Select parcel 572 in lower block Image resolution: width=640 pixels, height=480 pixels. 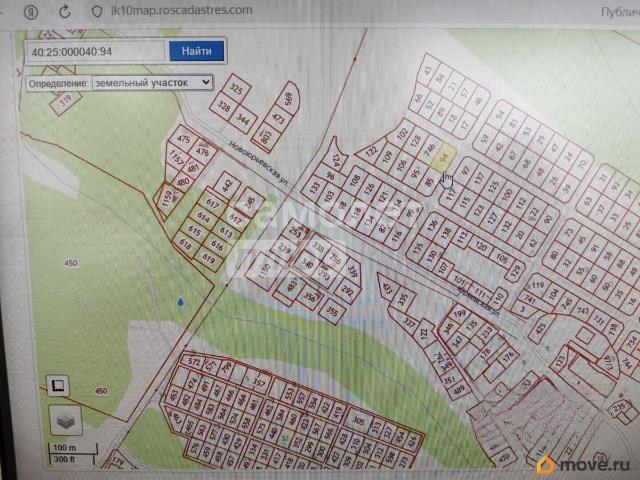(194, 362)
